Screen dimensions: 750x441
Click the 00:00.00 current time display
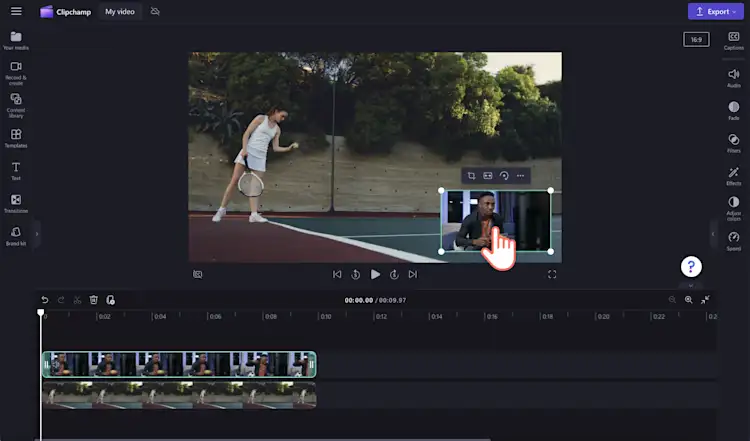[x=358, y=300]
